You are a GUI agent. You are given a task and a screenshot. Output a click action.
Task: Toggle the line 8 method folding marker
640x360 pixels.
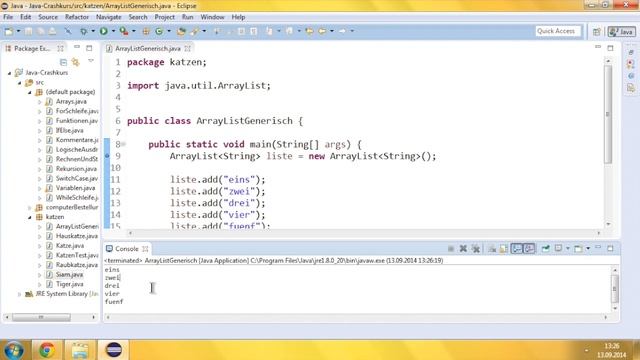coord(123,144)
